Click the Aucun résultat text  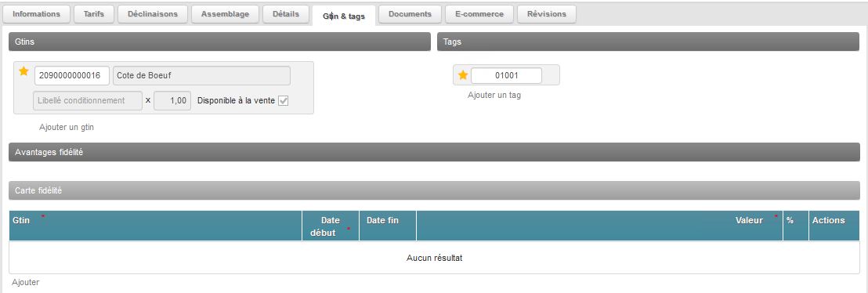pos(435,258)
